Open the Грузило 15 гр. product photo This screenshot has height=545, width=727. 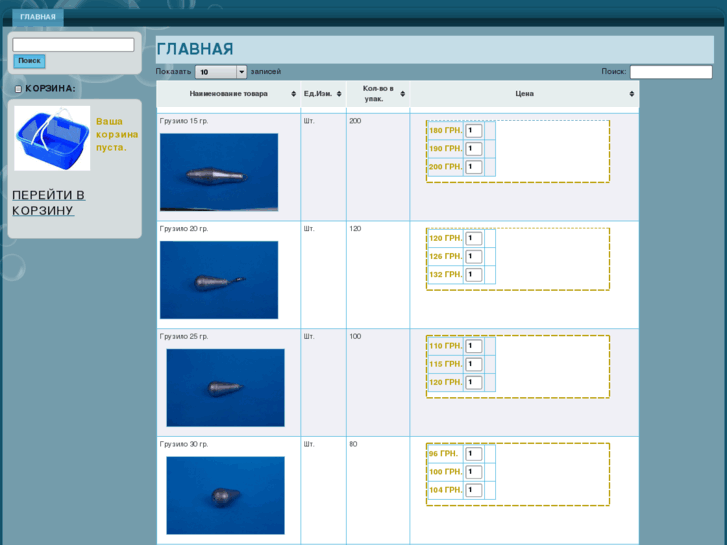[219, 172]
